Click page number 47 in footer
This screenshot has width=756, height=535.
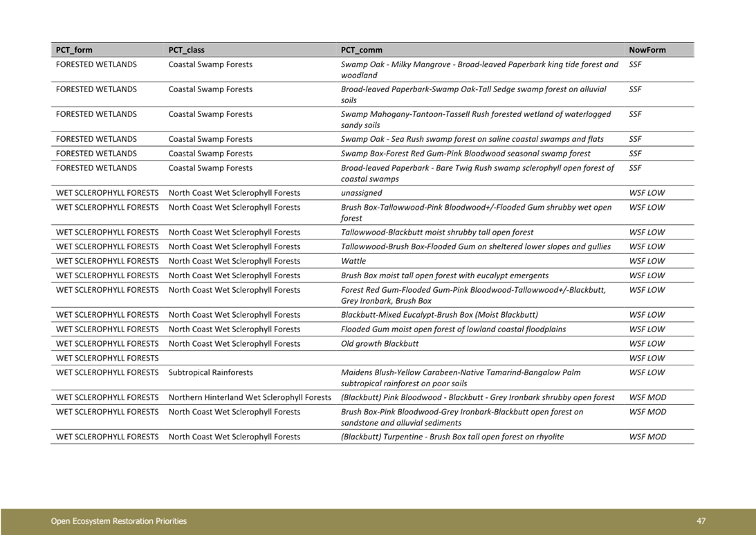pos(701,521)
